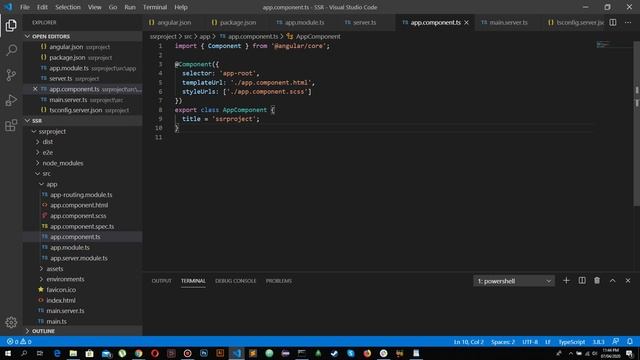Select the terminal powershell dropdown
640x360 pixels.
click(514, 281)
